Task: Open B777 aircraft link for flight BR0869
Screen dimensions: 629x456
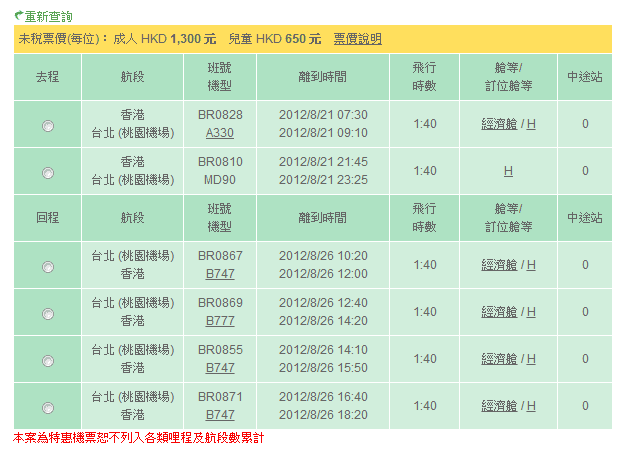Action: 220,321
